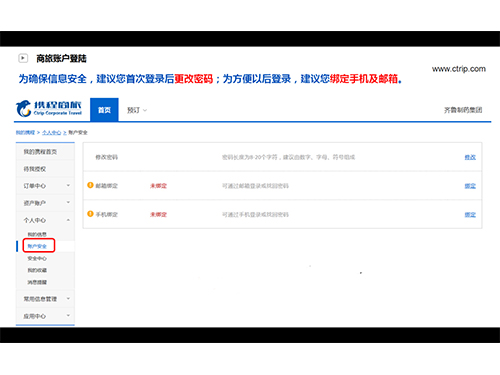Click the play icon beside 商旅账户登陆
500x375 pixels.
tap(23, 58)
